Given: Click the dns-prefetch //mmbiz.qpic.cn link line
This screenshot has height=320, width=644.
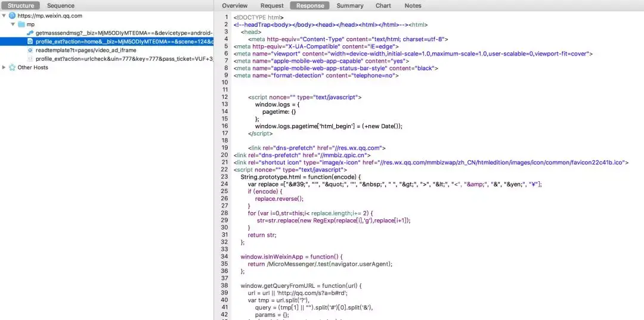Looking at the screenshot, I should pyautogui.click(x=302, y=155).
